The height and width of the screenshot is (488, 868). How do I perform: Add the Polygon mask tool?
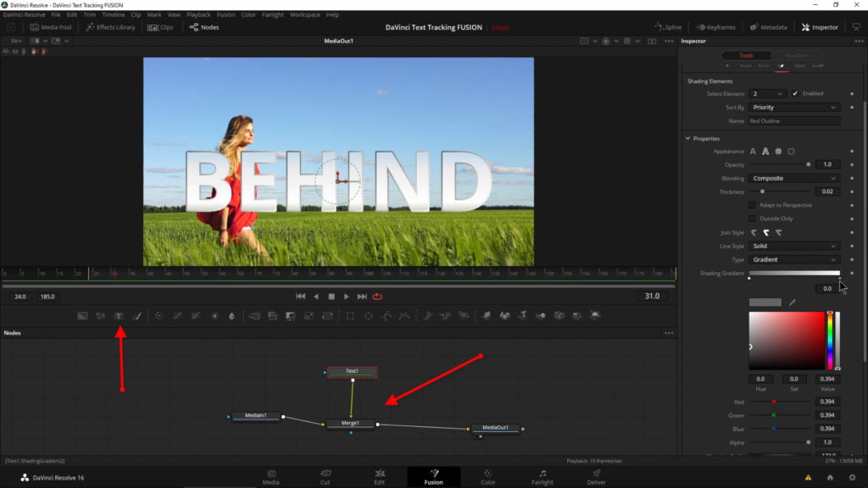[387, 316]
